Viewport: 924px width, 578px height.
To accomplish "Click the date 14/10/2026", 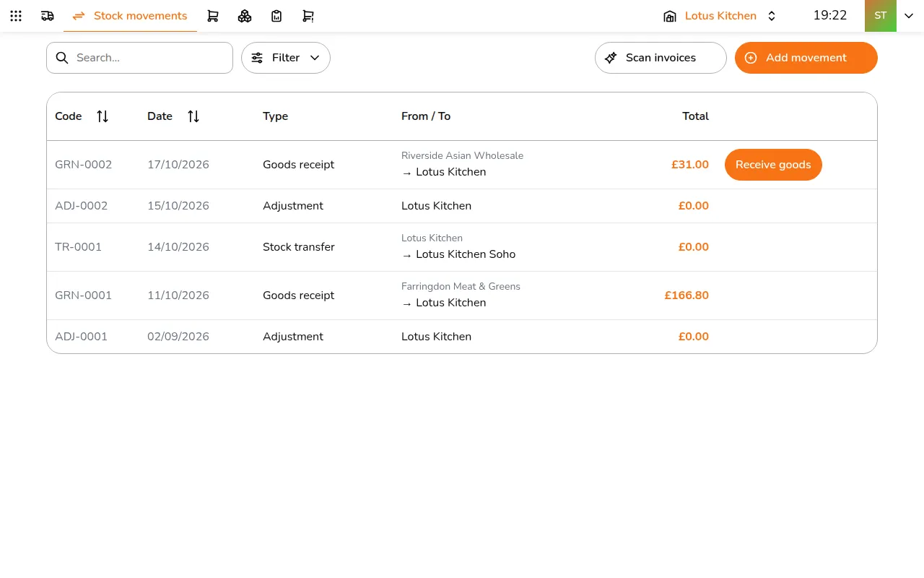I will (178, 247).
